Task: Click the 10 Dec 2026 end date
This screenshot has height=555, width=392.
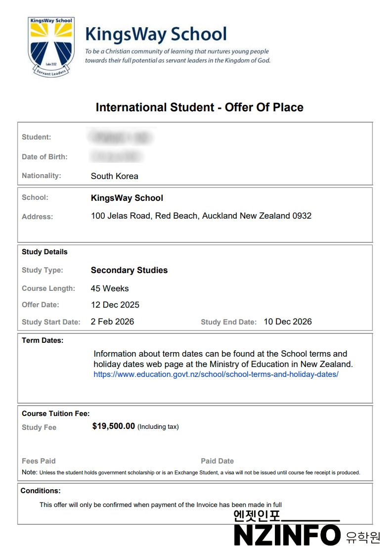Action: tap(288, 322)
